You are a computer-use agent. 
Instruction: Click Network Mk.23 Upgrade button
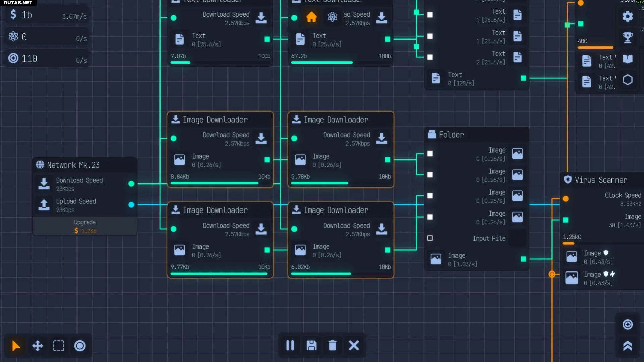click(x=85, y=227)
